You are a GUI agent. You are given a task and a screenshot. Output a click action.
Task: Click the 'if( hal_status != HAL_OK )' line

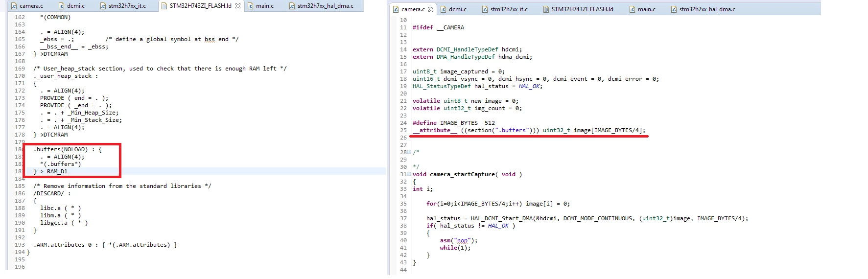tap(470, 226)
